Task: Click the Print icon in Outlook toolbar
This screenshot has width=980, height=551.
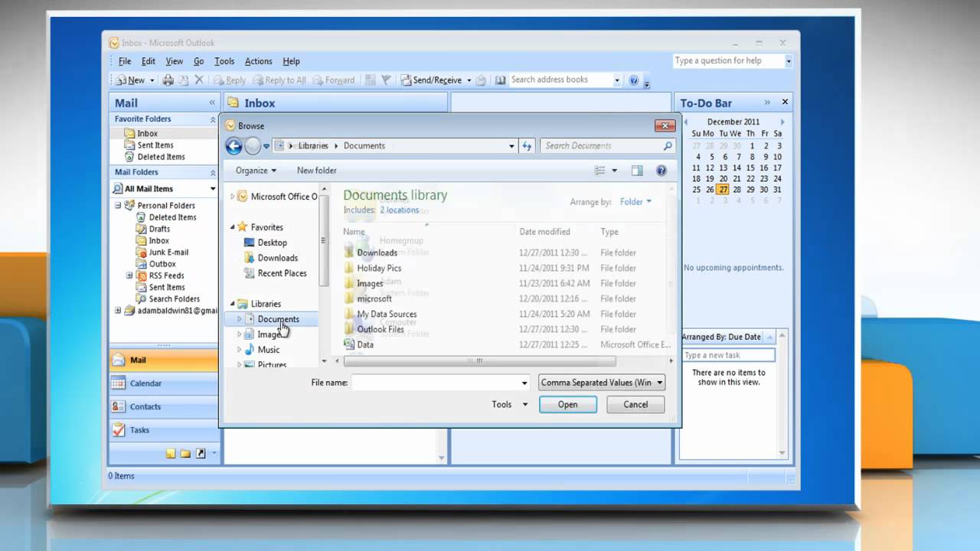Action: tap(168, 80)
